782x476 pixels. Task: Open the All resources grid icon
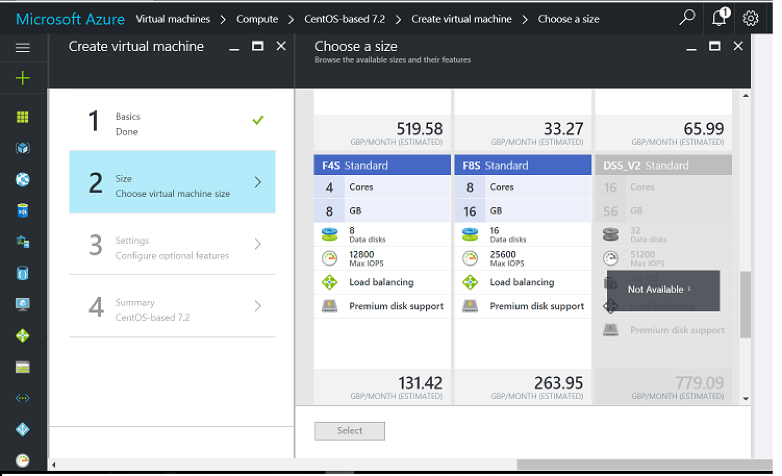tap(22, 117)
